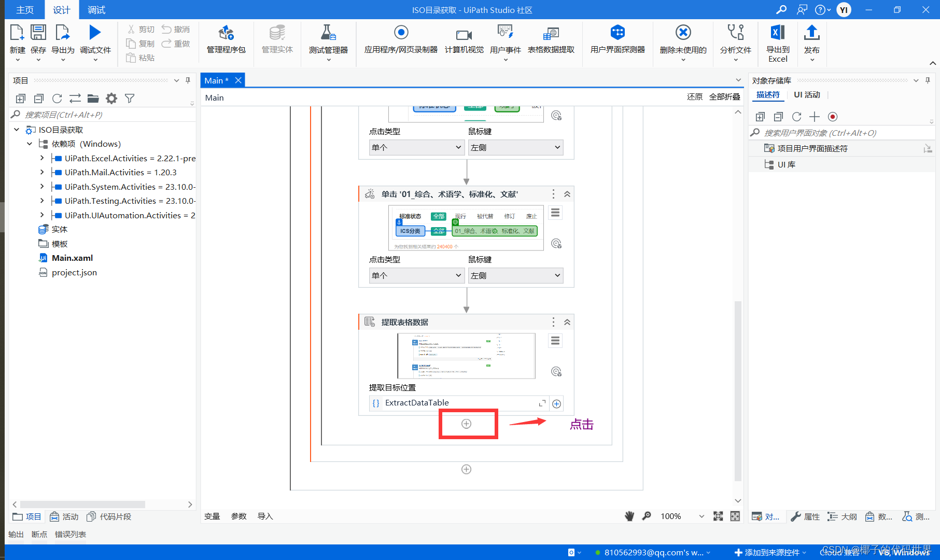
Task: Expand all items in Project panel
Action: click(21, 99)
